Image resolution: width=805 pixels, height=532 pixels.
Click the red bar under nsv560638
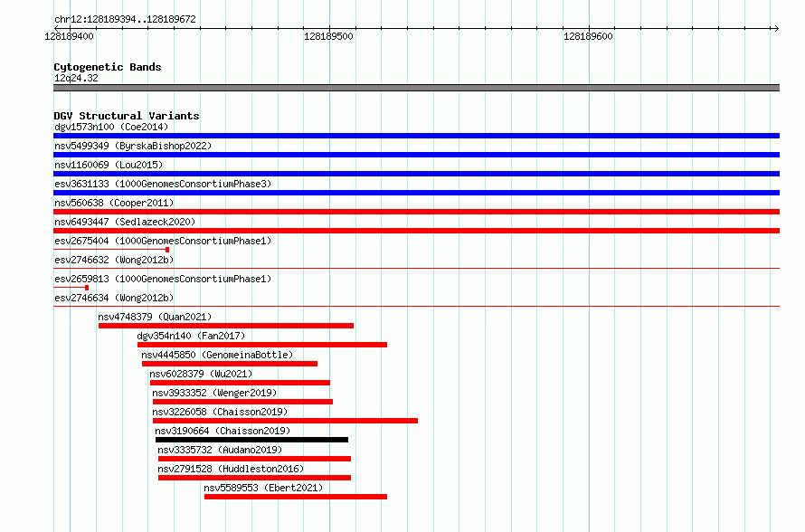click(x=416, y=212)
